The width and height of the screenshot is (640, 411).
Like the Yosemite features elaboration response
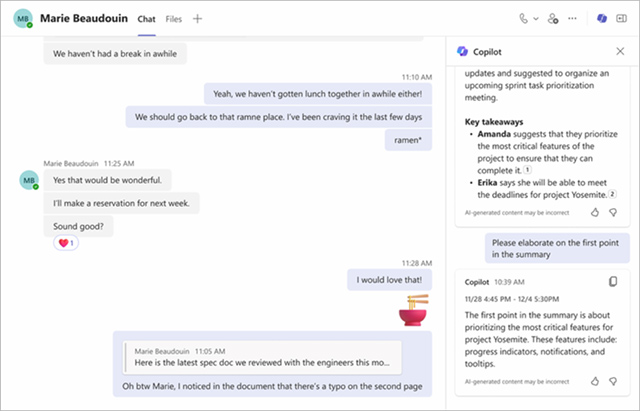(x=594, y=381)
